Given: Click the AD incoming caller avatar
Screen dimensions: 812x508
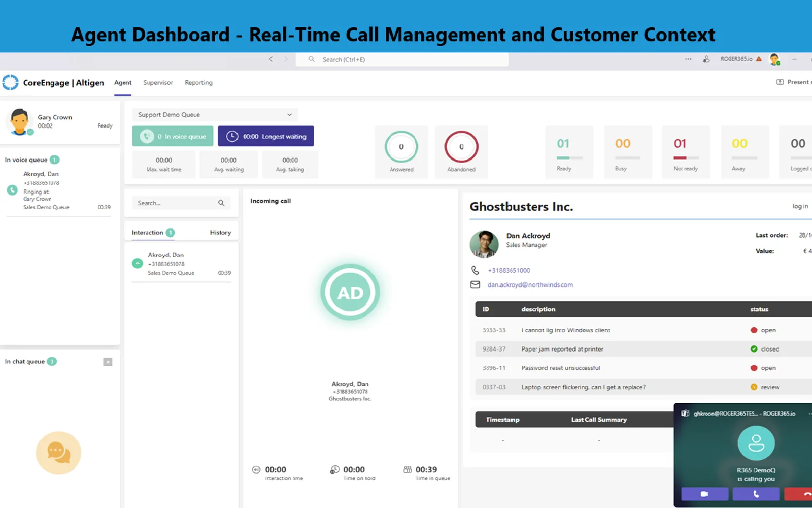Looking at the screenshot, I should 350,292.
